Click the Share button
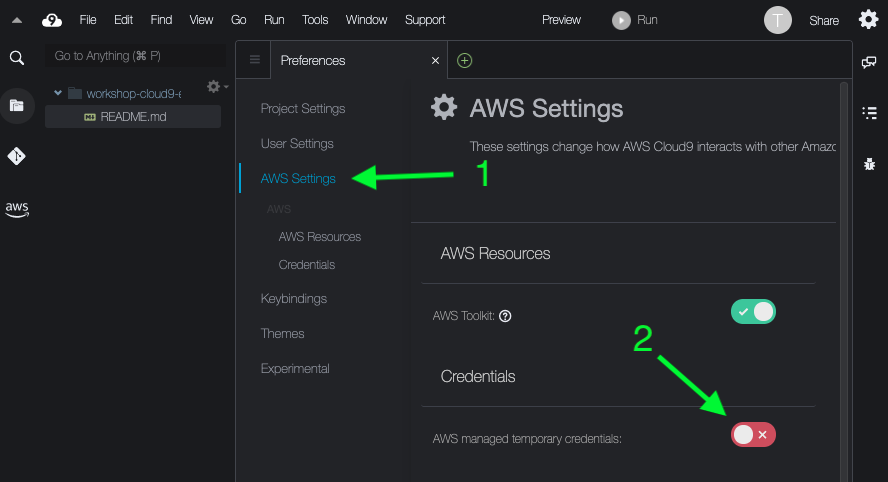This screenshot has width=888, height=482. (x=824, y=21)
